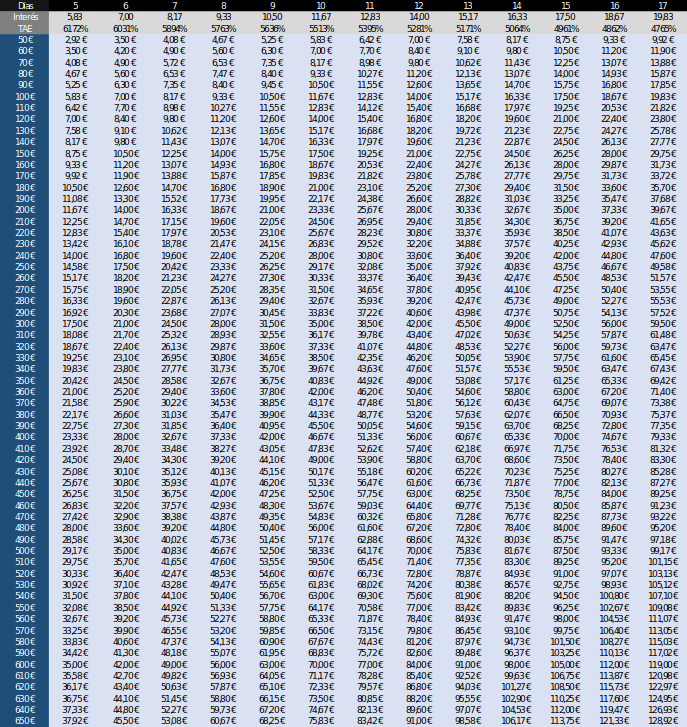Click the 150€ row cell for 8 days

point(223,153)
